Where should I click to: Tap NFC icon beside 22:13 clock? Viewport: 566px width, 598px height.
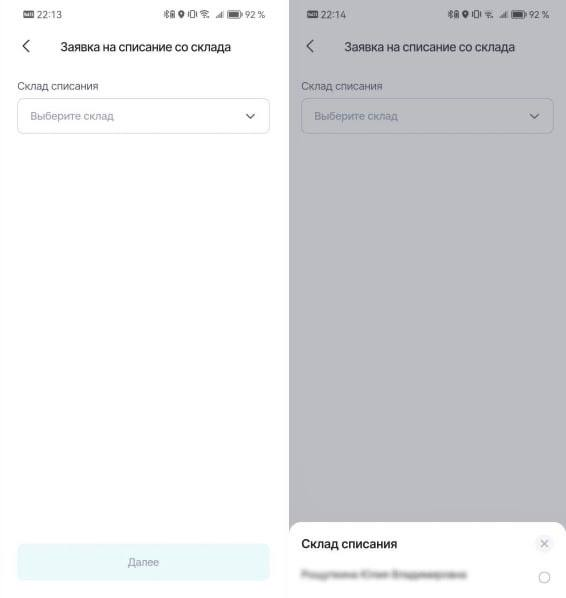tap(29, 14)
